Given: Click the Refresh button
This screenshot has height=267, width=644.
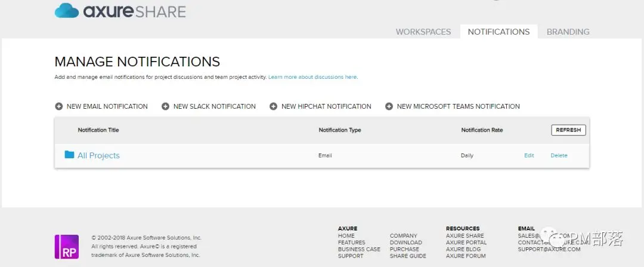Looking at the screenshot, I should click(568, 130).
